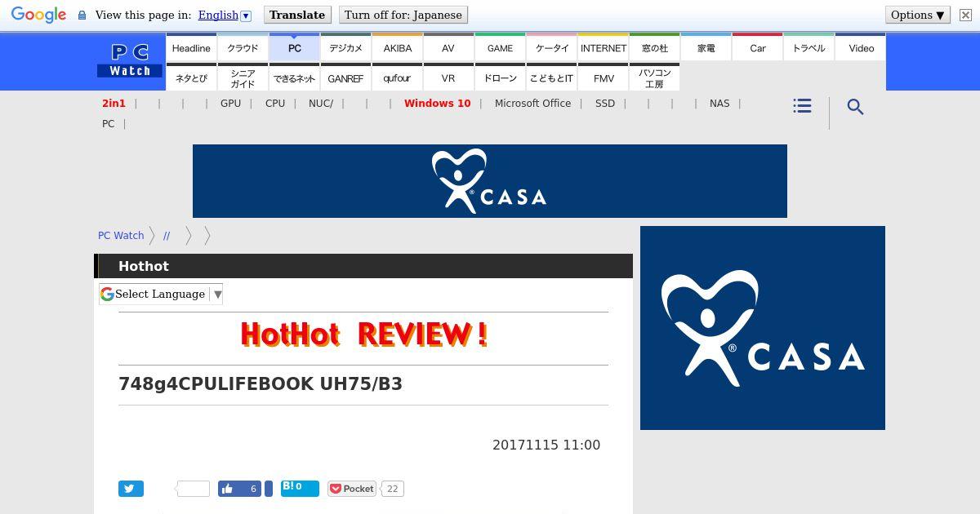Open the できるネット tab

point(294,78)
